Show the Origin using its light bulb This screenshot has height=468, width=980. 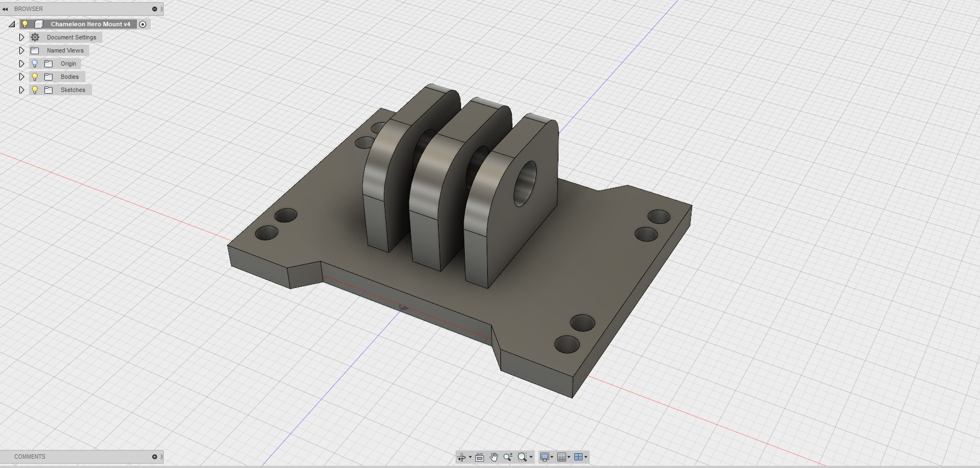pyautogui.click(x=34, y=63)
